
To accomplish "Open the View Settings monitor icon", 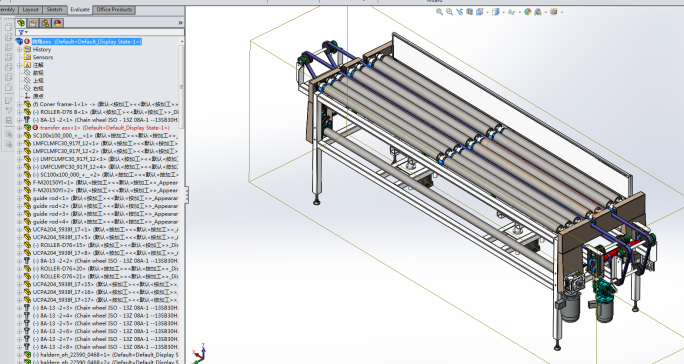I will 554,12.
